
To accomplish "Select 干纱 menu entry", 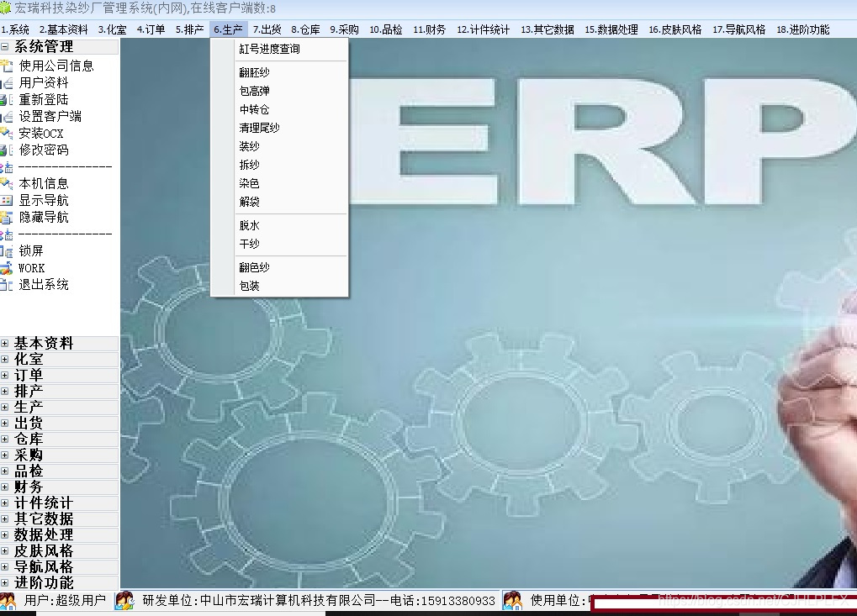I will [279, 244].
